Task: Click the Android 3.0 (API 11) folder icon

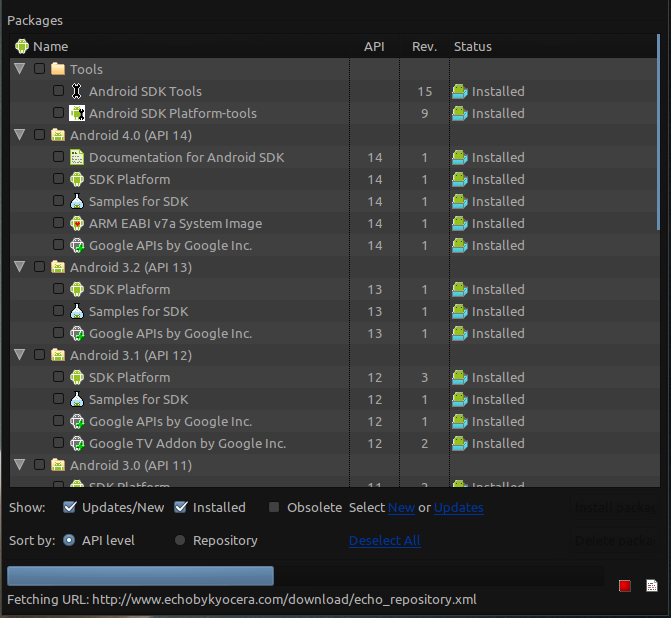Action: [x=58, y=465]
